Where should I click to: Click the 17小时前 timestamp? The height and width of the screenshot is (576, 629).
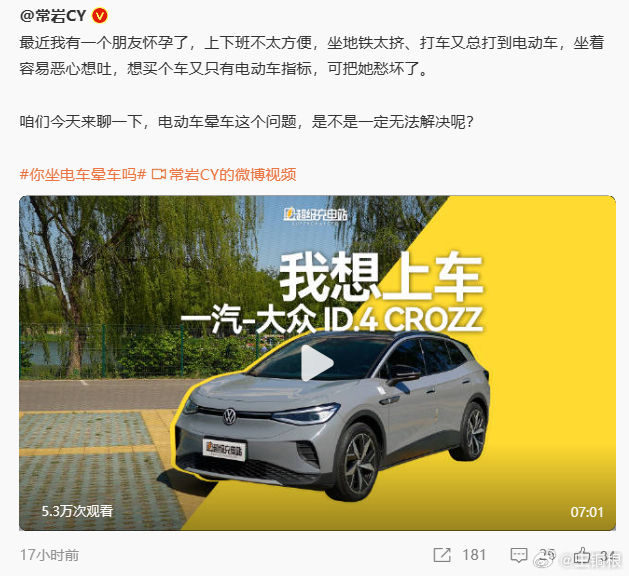click(49, 555)
